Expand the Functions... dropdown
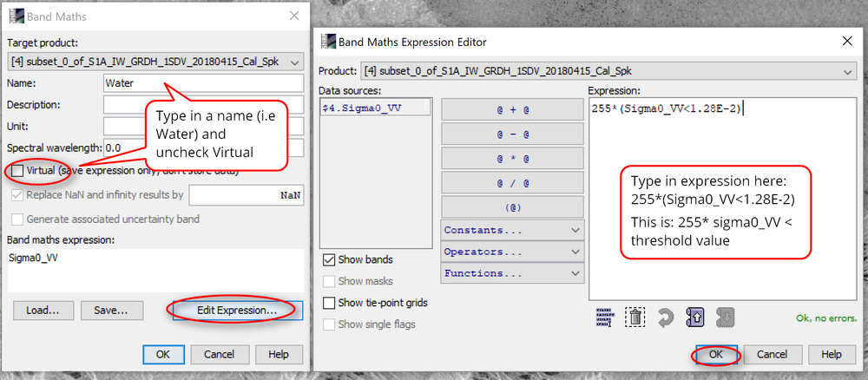Screen dimensions: 868x380 pos(512,273)
